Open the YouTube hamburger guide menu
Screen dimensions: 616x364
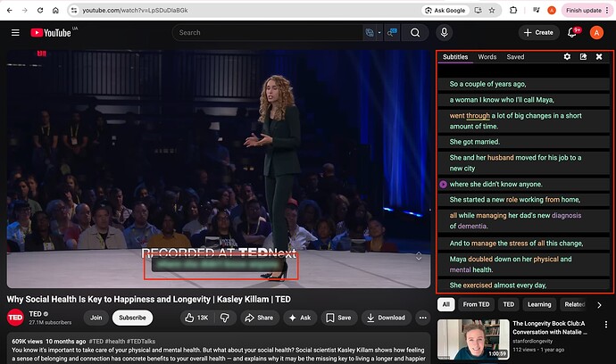(15, 33)
